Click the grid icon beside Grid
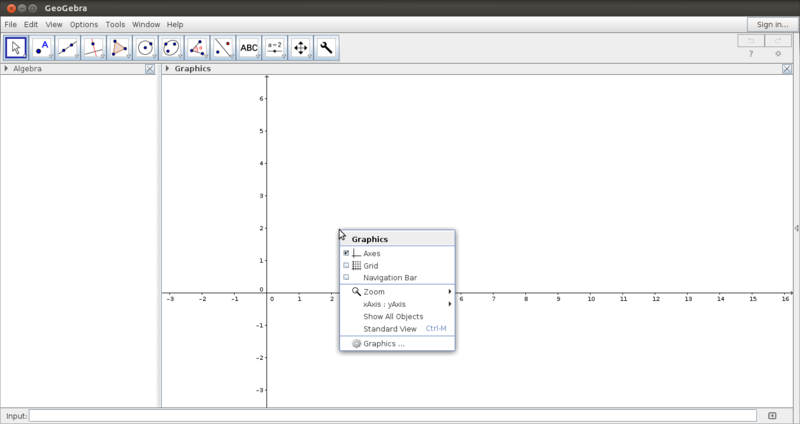Screen dimensions: 800x424 [x=356, y=265]
